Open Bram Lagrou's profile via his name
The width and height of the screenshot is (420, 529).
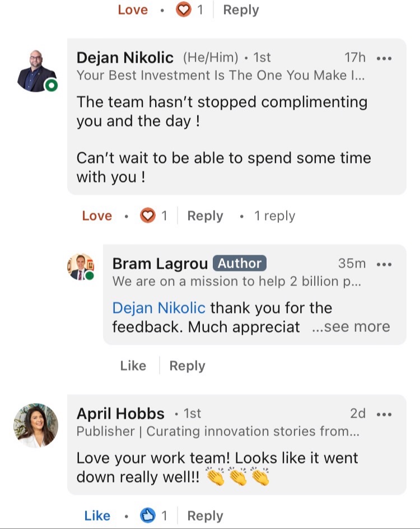click(160, 264)
